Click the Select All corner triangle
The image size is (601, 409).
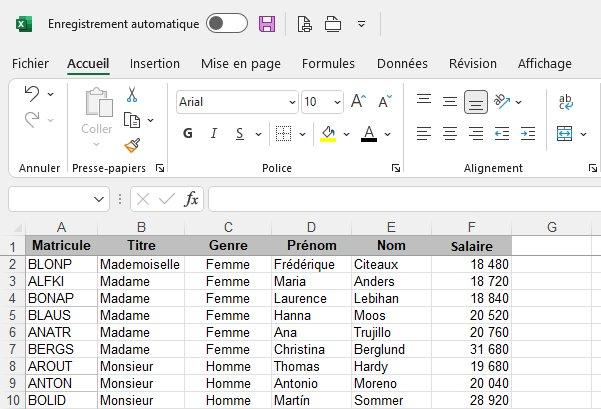click(17, 228)
